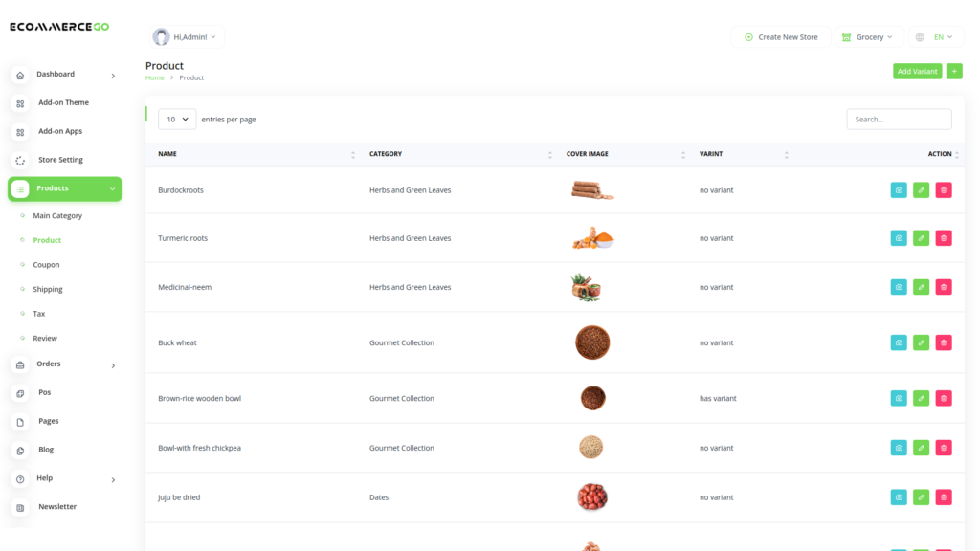The height and width of the screenshot is (551, 980).
Task: Select the Newsletter icon in the sidebar
Action: 19,506
